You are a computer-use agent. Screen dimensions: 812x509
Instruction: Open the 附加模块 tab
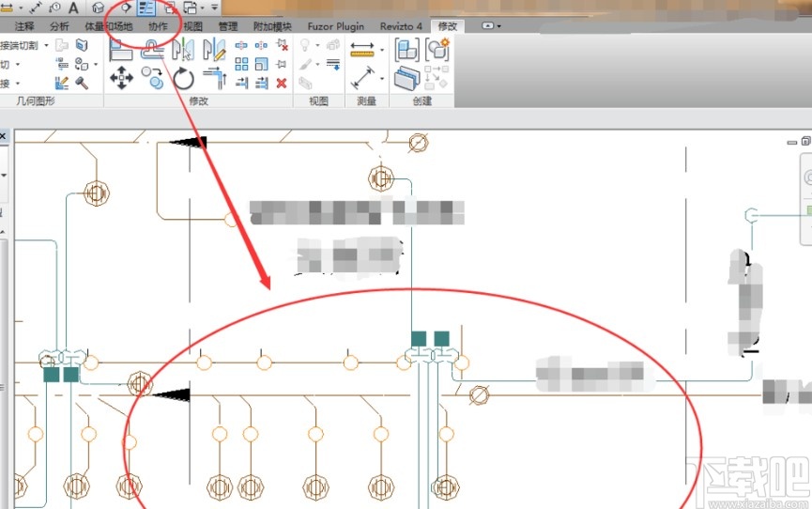272,26
